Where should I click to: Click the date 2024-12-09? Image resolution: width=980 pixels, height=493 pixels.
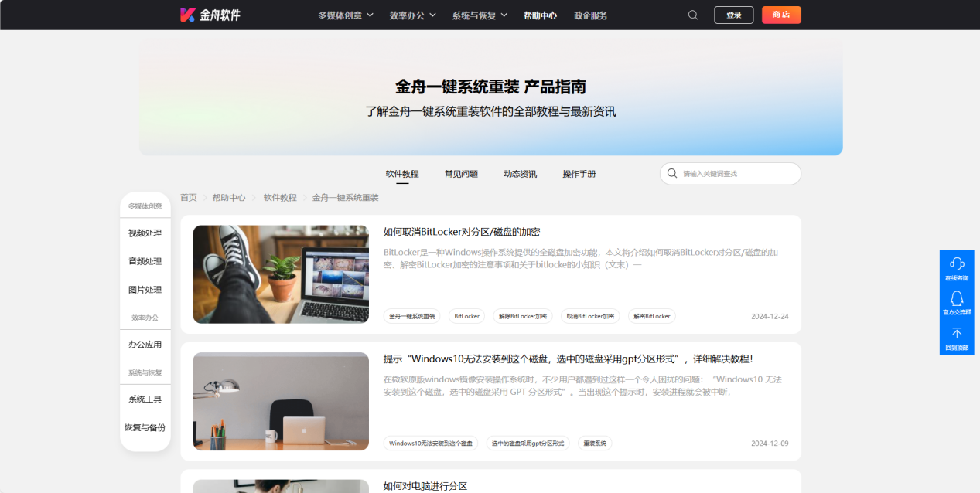[x=770, y=444]
